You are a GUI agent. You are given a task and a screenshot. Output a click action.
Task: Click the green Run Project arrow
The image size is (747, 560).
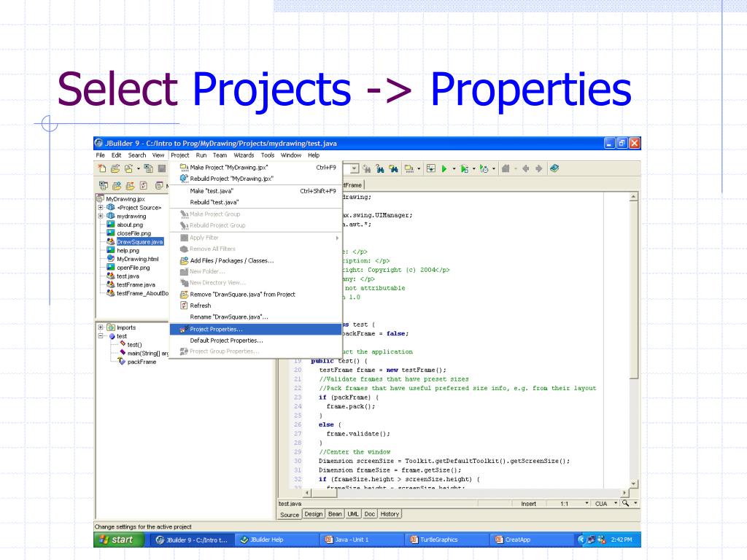point(444,168)
